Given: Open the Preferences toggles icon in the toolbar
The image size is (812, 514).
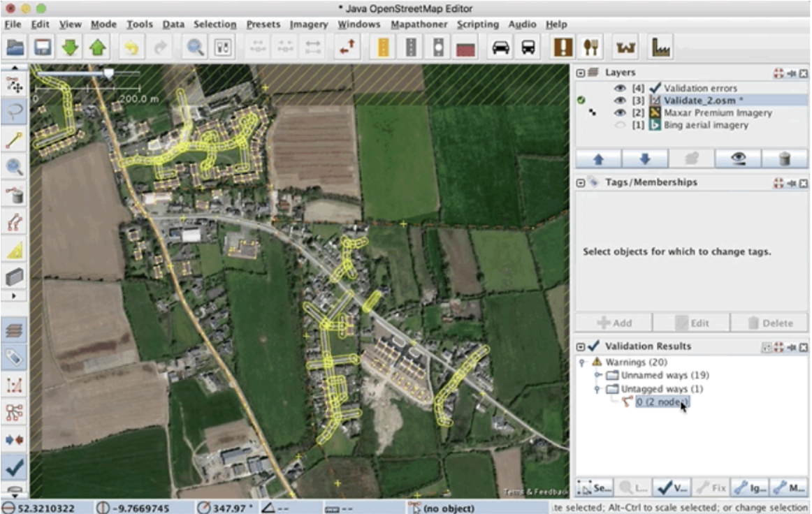Looking at the screenshot, I should tap(223, 47).
